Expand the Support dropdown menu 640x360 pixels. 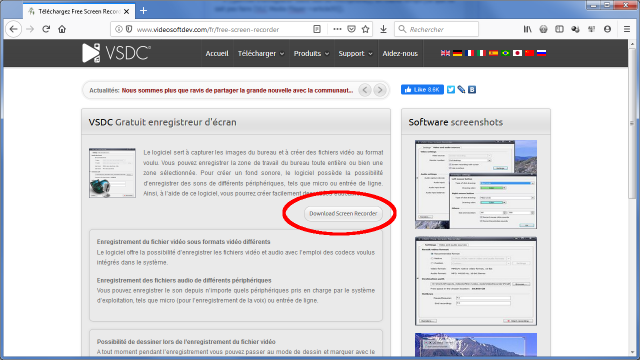click(x=355, y=53)
